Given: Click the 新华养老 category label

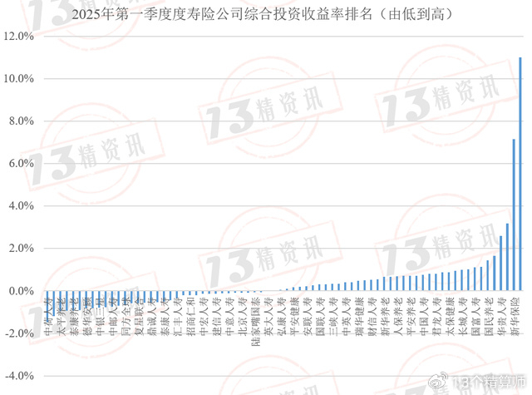Looking at the screenshot, I should point(386,317).
